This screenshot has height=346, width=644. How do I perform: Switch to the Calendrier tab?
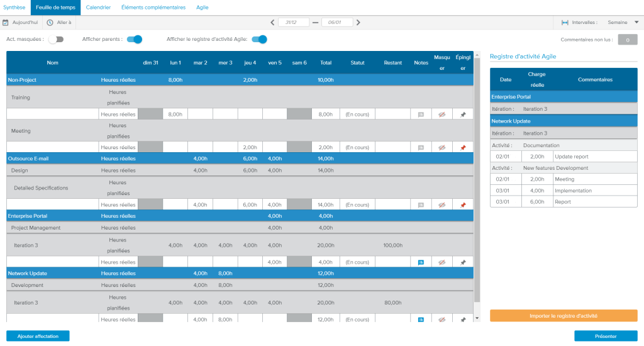[x=98, y=8]
